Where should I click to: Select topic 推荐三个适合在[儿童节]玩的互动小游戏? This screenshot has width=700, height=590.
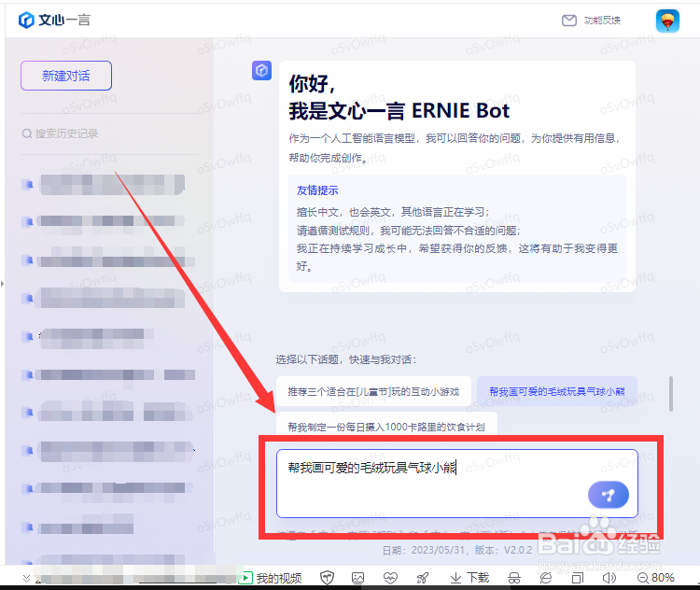373,392
